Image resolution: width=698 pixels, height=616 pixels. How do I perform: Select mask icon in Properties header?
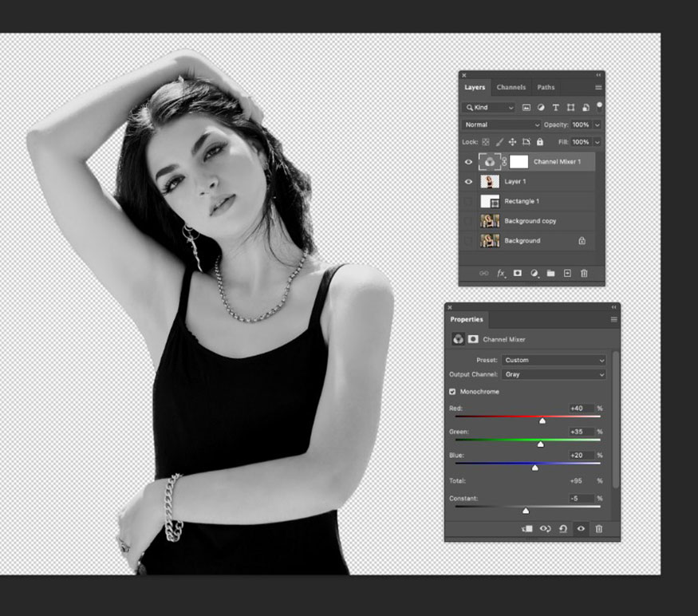point(473,339)
